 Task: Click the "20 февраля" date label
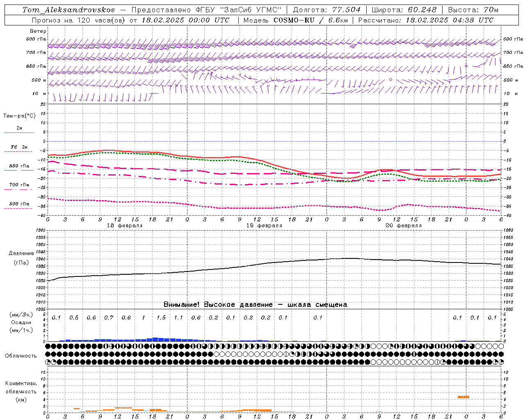pyautogui.click(x=404, y=226)
